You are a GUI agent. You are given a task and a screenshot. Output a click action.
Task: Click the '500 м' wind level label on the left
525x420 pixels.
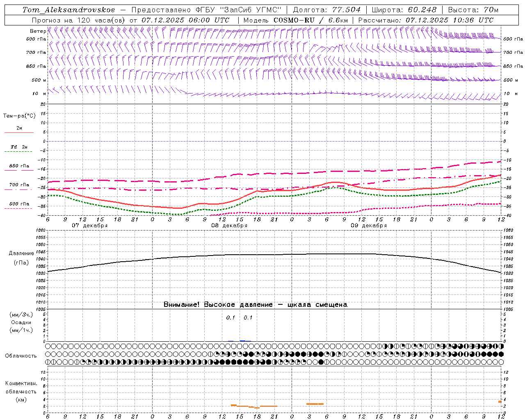tap(39, 80)
